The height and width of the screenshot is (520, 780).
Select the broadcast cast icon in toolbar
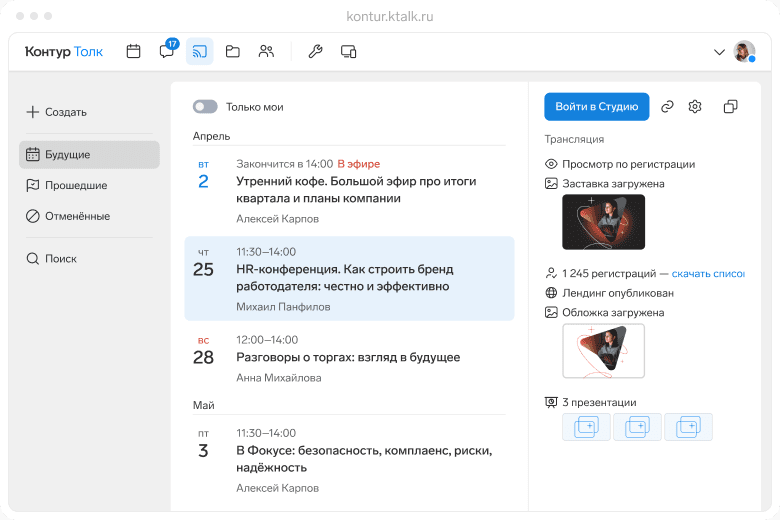click(199, 51)
